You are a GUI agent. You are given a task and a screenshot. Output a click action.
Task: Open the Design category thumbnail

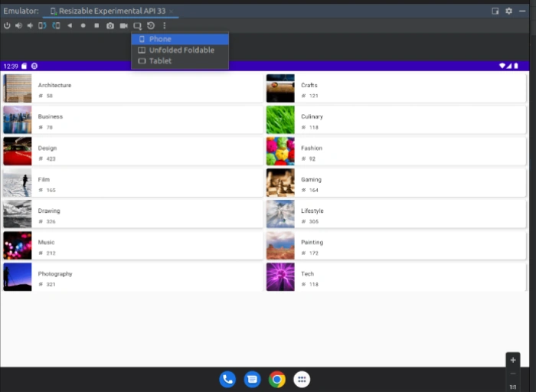18,151
